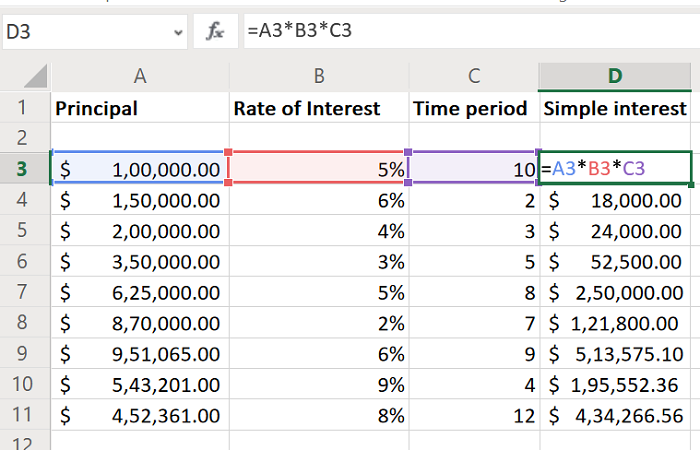This screenshot has width=700, height=450.
Task: Select row 1 header
Action: click(x=23, y=108)
